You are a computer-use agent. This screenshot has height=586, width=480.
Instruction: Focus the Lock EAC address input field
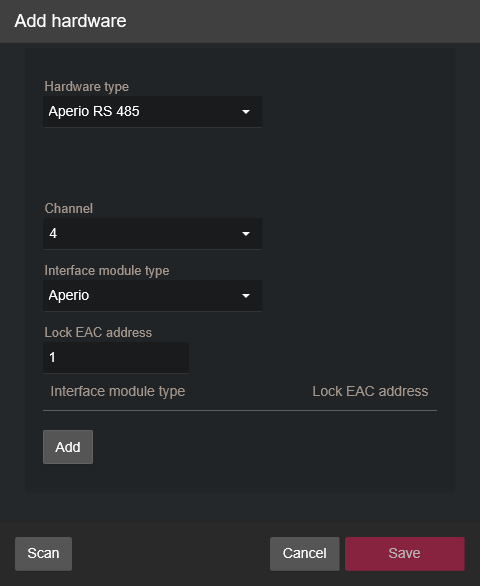[x=116, y=358]
